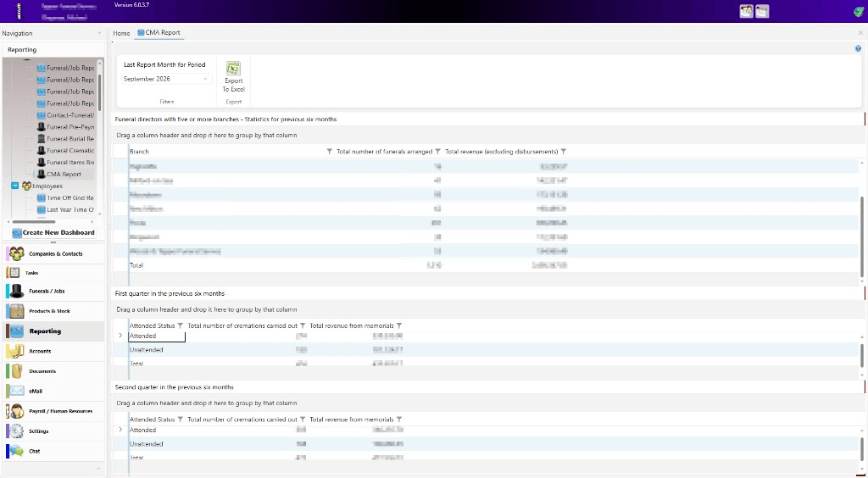Open the Navigation pane dropdown chevron
The width and height of the screenshot is (868, 478).
tap(99, 33)
